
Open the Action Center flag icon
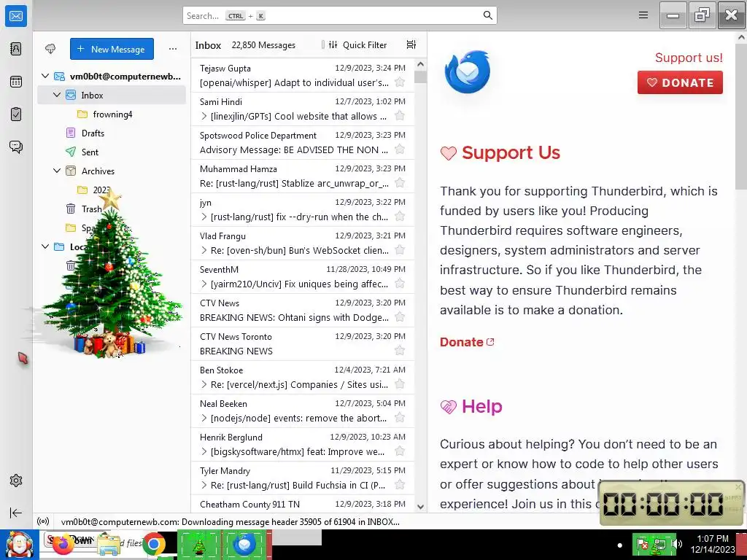coord(642,544)
